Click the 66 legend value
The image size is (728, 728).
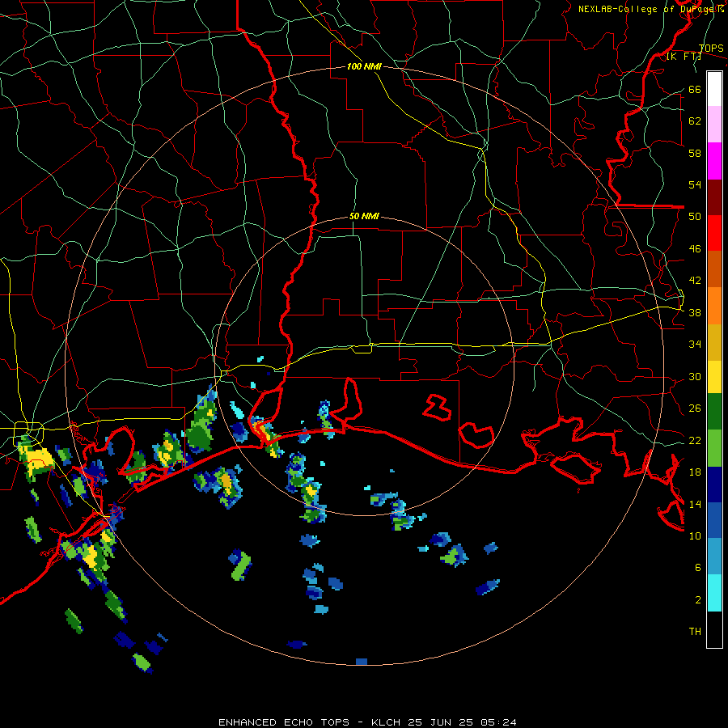695,89
